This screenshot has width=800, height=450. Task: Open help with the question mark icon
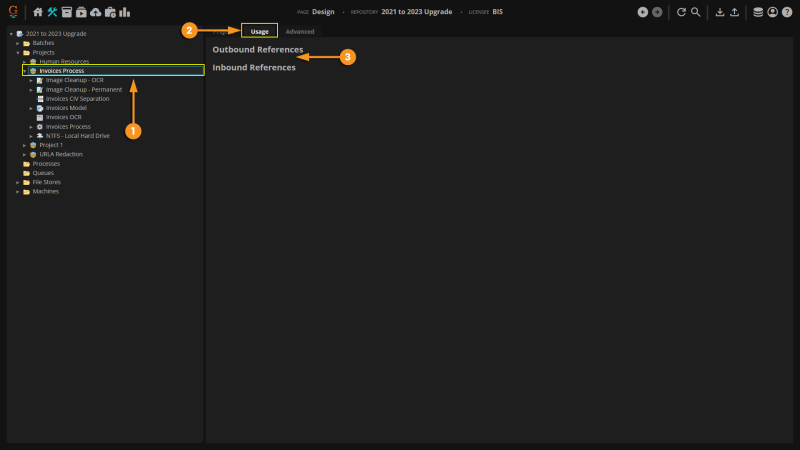pyautogui.click(x=787, y=12)
